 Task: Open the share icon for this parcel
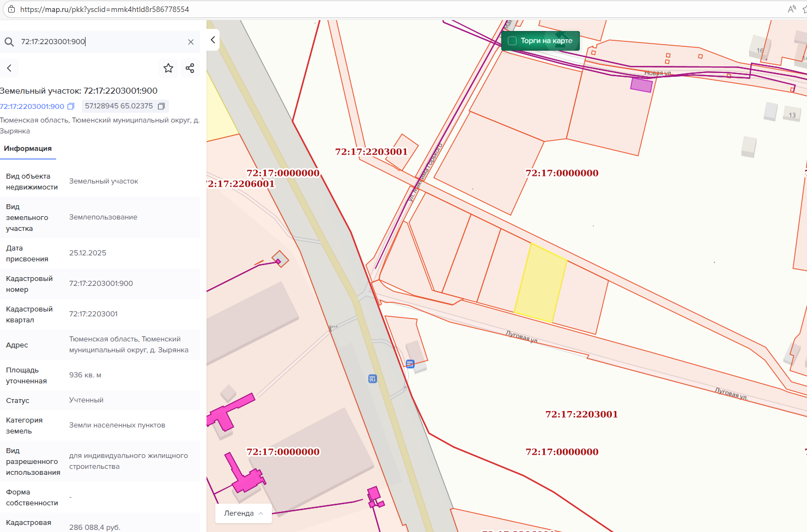pos(190,68)
